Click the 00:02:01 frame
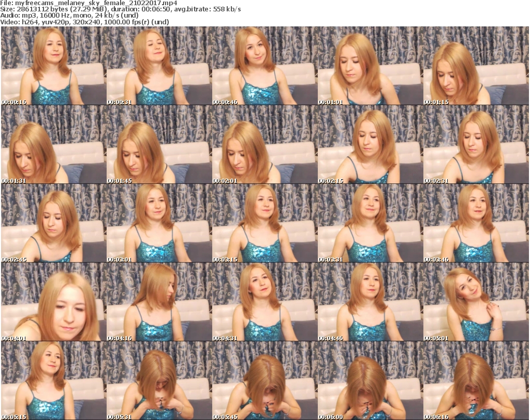530x420 pixels. click(264, 144)
